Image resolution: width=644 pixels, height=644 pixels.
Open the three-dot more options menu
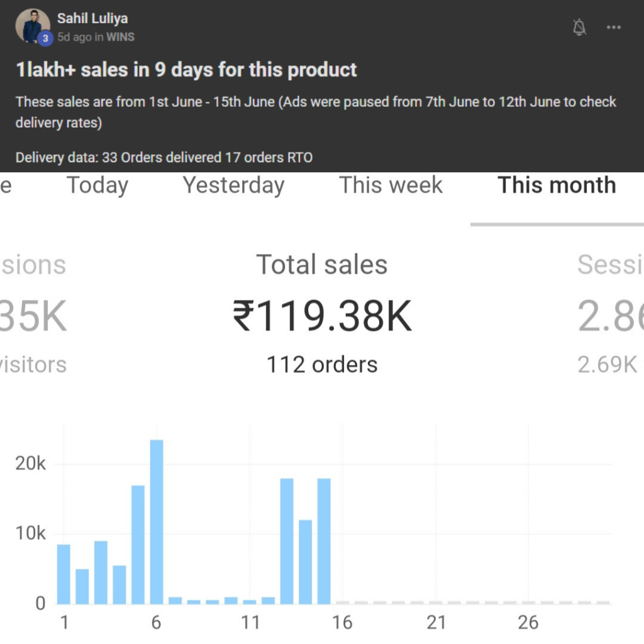tap(613, 27)
